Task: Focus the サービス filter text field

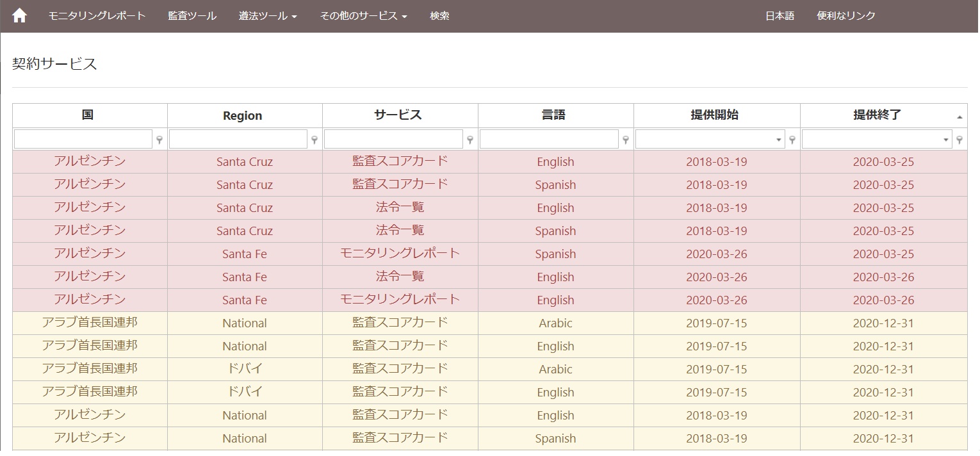Action: [393, 139]
